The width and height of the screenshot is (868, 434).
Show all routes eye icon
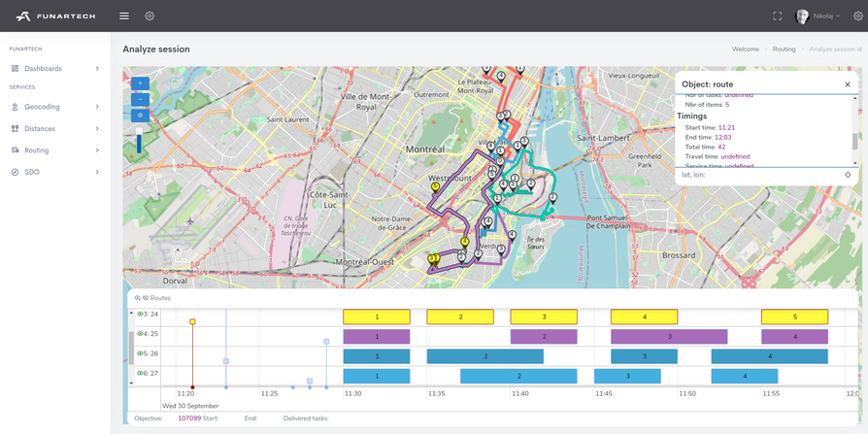point(138,298)
